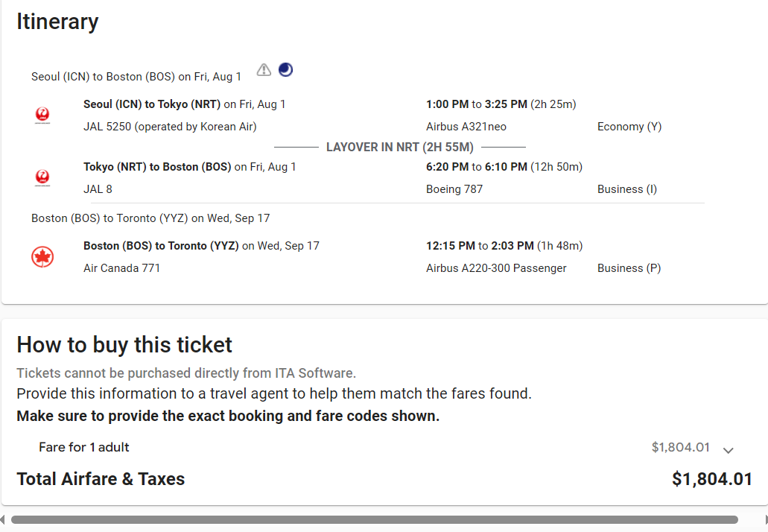This screenshot has width=768, height=532.
Task: Click the 'Provide this information to a travel agent' line
Action: [274, 394]
